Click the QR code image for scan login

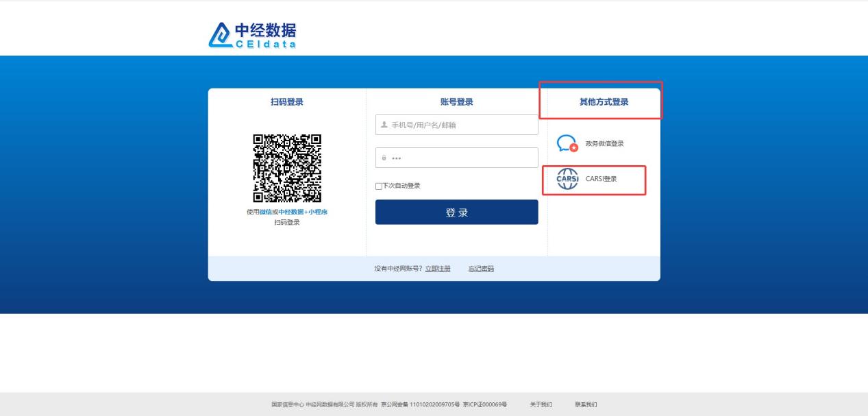tap(286, 168)
